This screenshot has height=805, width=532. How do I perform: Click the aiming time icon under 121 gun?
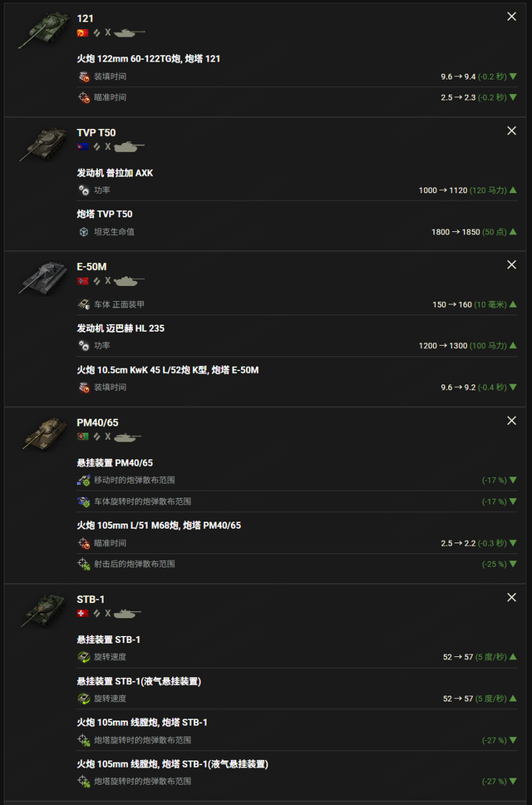click(84, 97)
